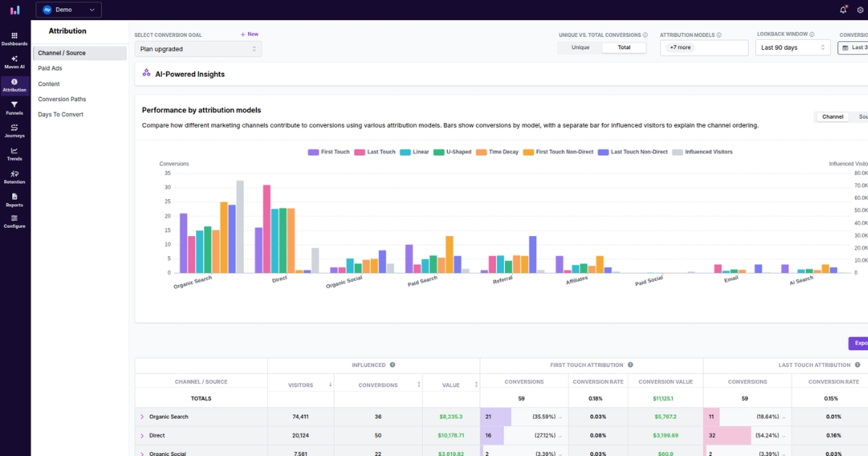868x456 pixels.
Task: Switch conversions toggle to Unique
Action: pos(580,48)
